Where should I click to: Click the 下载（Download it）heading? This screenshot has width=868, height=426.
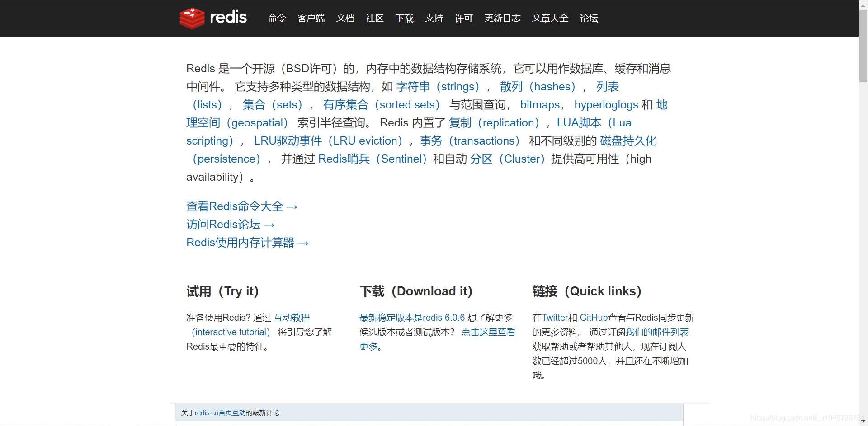point(416,291)
